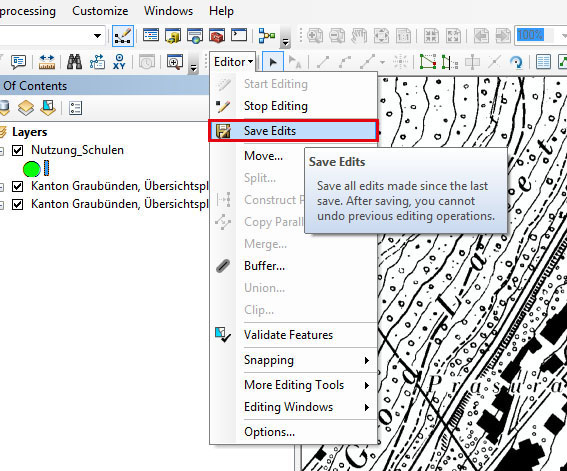
Task: Select the HTML Popup tool
Action: click(x=18, y=62)
